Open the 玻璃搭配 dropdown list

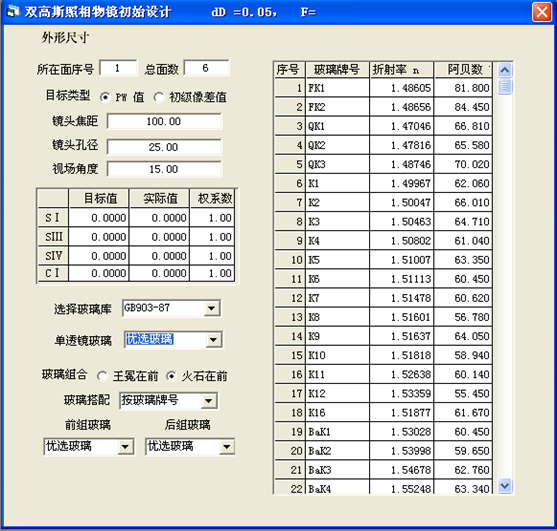[x=209, y=401]
